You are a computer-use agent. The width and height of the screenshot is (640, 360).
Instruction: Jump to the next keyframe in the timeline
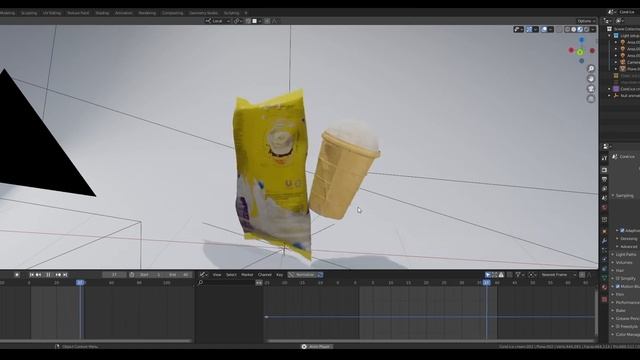[58, 275]
